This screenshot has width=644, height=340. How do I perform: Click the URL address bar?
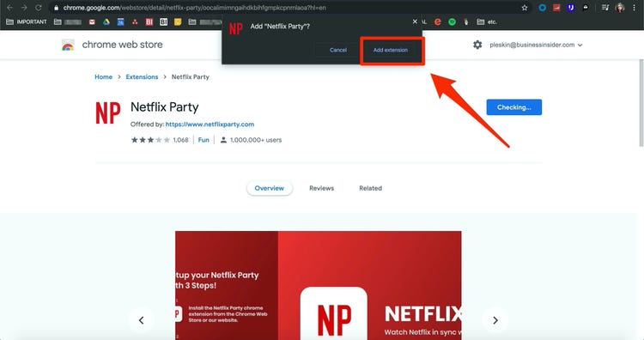[x=288, y=8]
